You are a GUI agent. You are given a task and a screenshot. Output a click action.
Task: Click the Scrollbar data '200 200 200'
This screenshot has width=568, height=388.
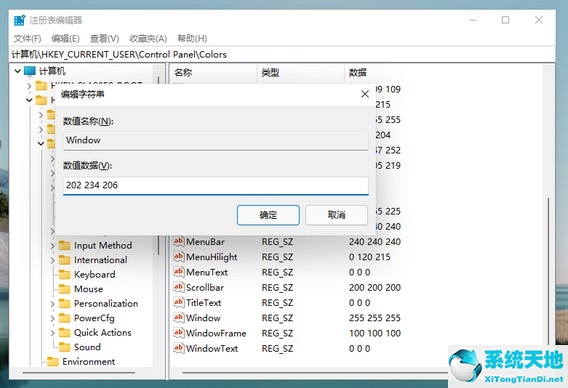pyautogui.click(x=375, y=288)
